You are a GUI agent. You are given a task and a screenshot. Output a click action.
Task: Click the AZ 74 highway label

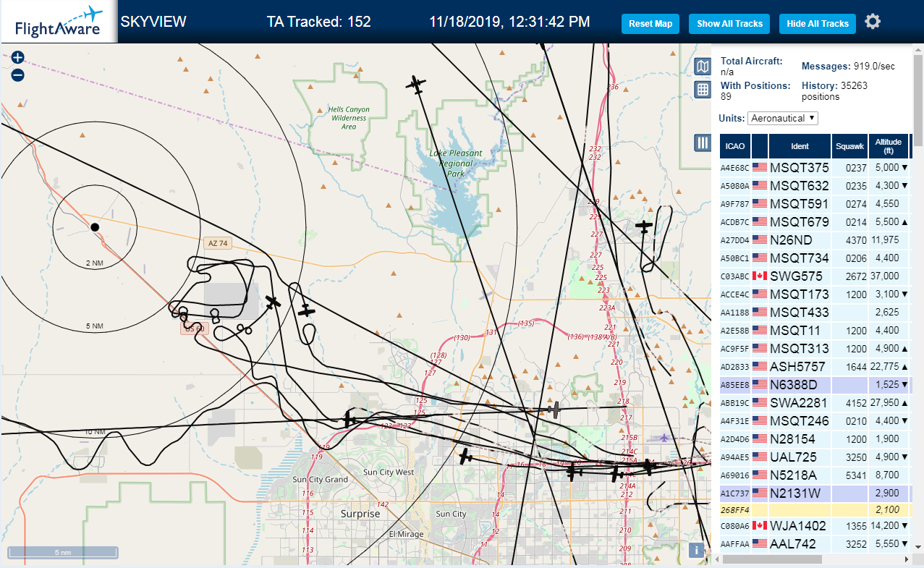pyautogui.click(x=218, y=243)
